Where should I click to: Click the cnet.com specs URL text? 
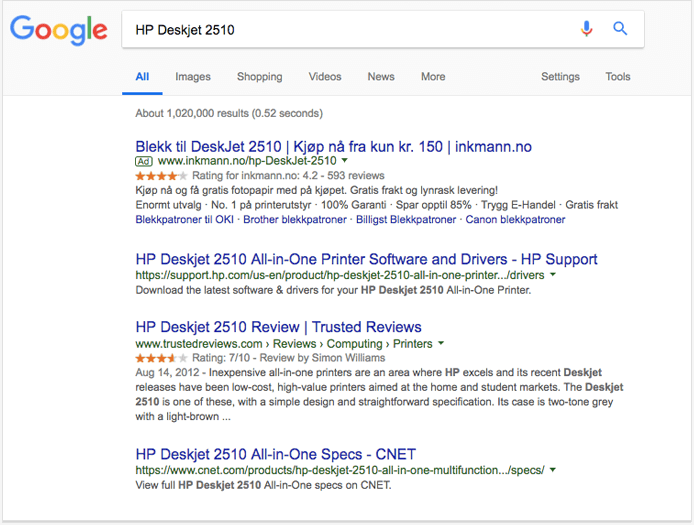pos(340,471)
